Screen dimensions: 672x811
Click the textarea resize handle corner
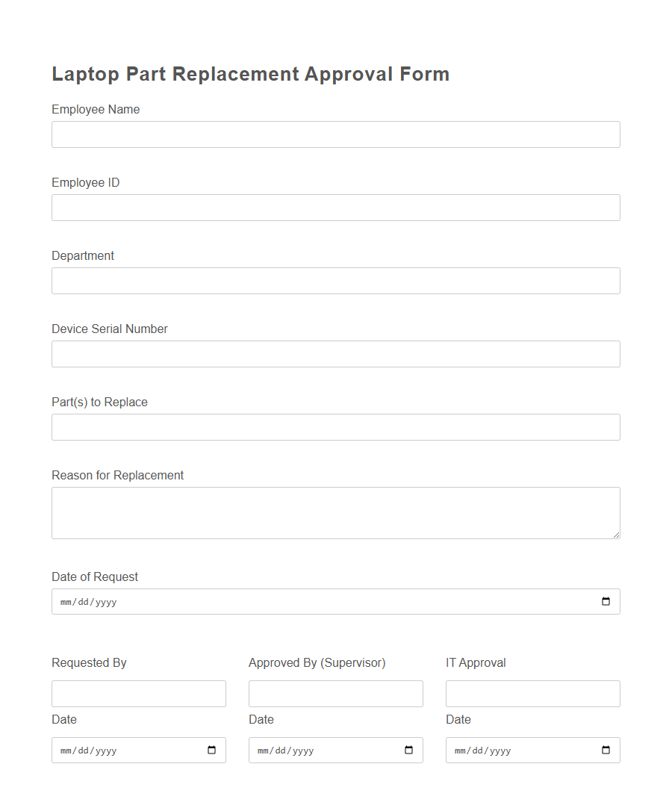click(617, 535)
